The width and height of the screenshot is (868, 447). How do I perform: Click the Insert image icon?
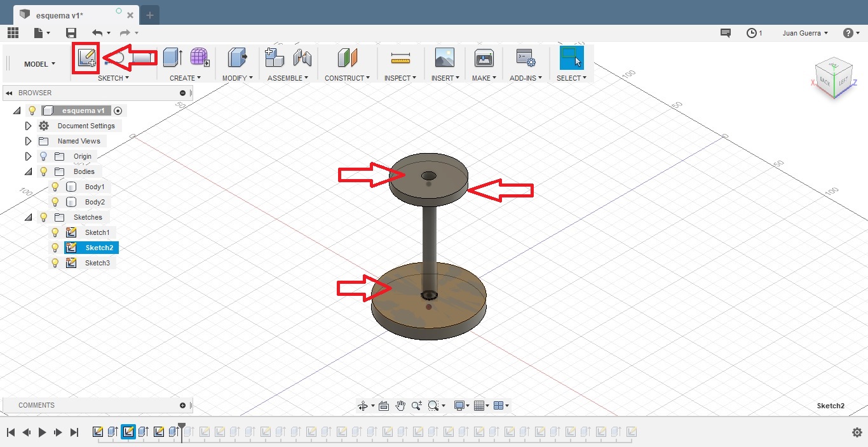[444, 58]
